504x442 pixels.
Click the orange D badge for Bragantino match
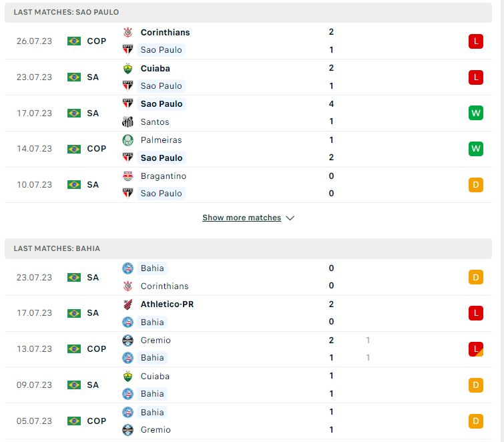click(x=476, y=185)
